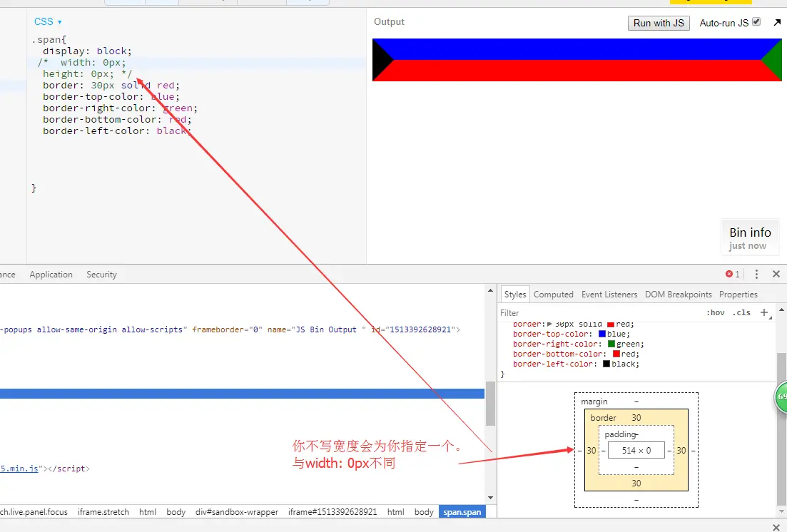The width and height of the screenshot is (787, 532).
Task: Add a new style rule with plus icon
Action: 764,312
